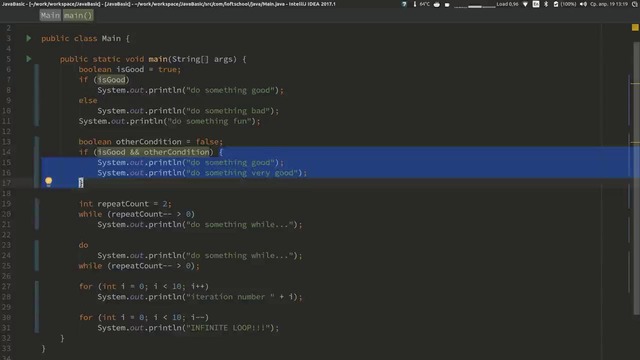The height and width of the screenshot is (360, 640).
Task: Click the do keyword on line 23
Action: (x=83, y=245)
